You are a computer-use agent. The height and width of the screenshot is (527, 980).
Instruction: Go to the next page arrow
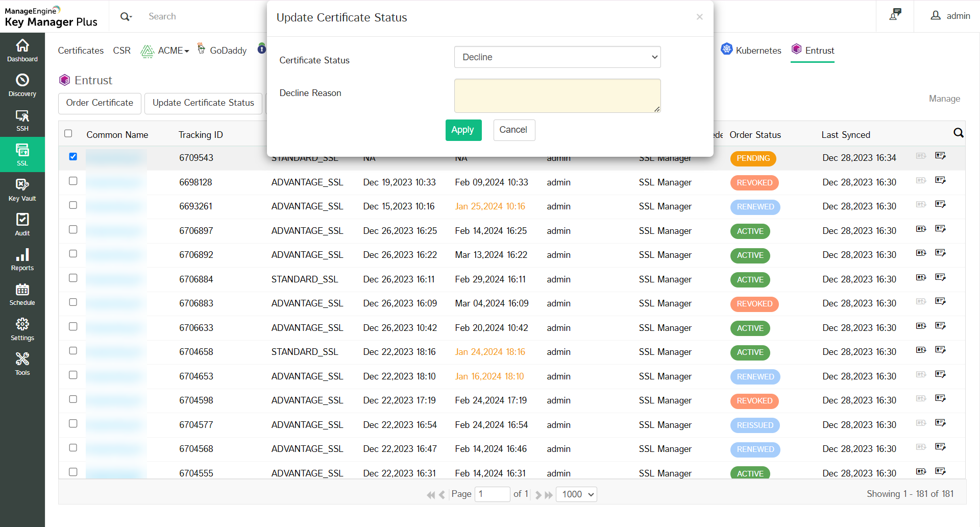(538, 494)
